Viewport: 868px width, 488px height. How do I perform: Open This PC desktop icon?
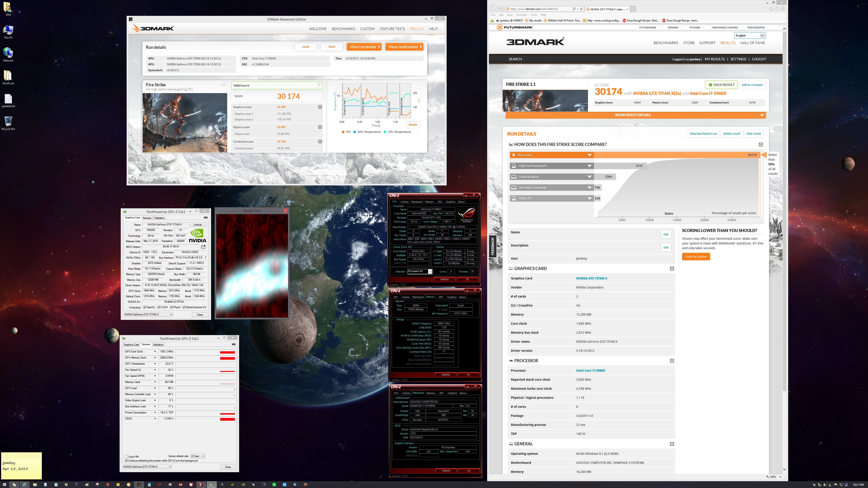tap(8, 32)
